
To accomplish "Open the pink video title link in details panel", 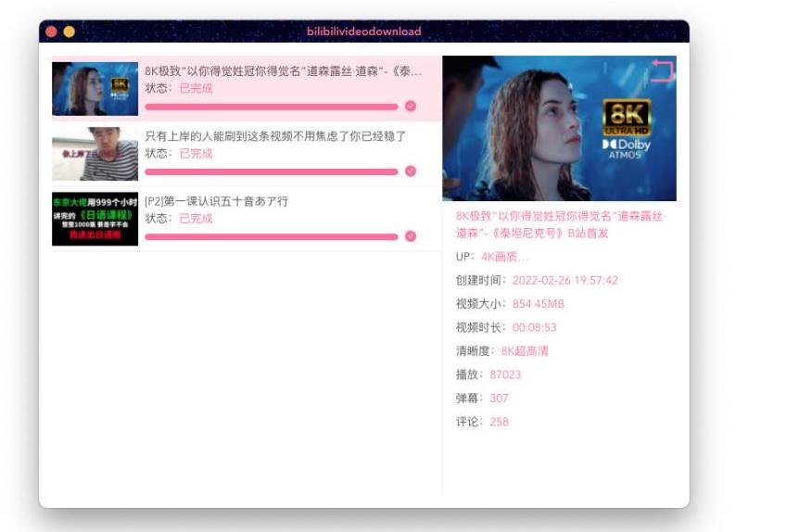I will pos(560,224).
